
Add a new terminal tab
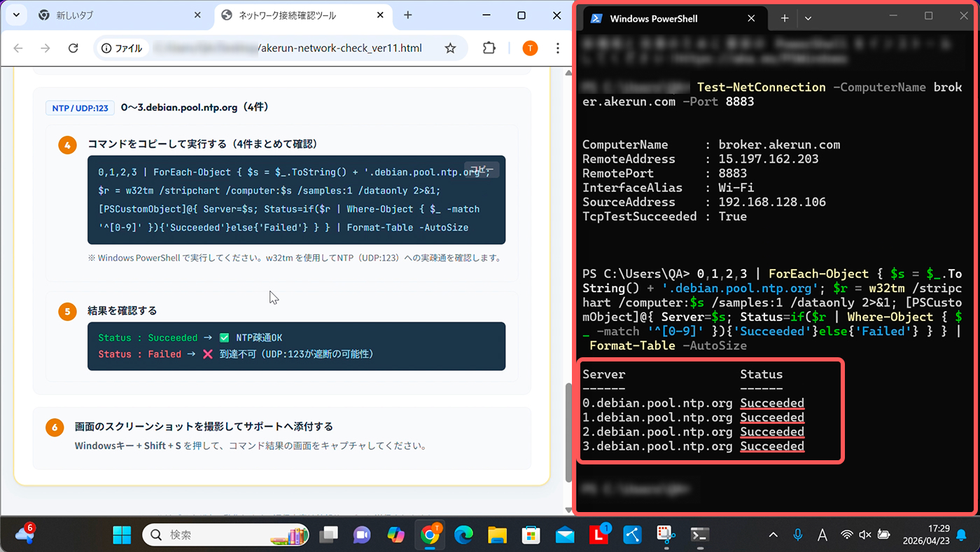point(785,18)
